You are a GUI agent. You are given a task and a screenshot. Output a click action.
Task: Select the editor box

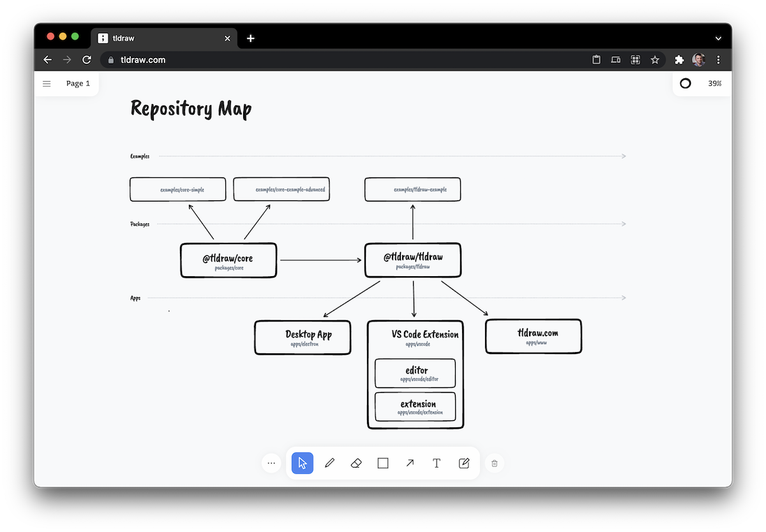[x=416, y=373]
